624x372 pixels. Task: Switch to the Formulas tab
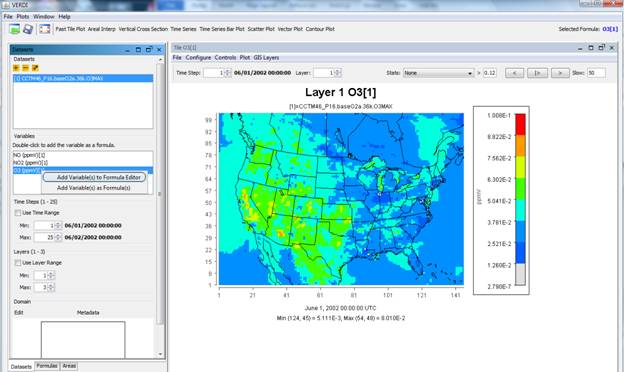point(47,366)
